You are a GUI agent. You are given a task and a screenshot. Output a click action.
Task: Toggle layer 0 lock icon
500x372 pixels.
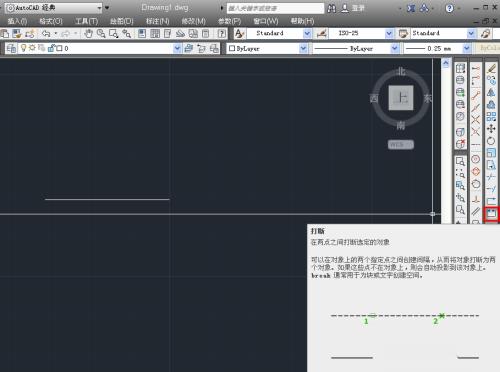point(51,48)
